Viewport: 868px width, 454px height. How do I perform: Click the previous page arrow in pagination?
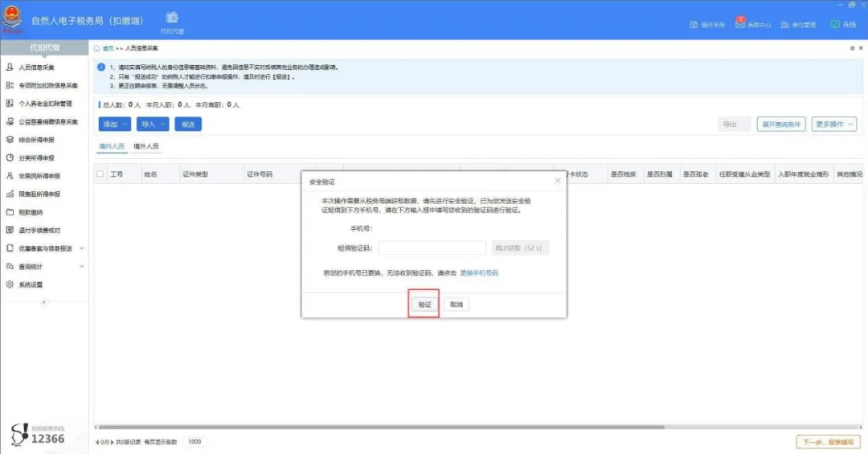pyautogui.click(x=97, y=442)
